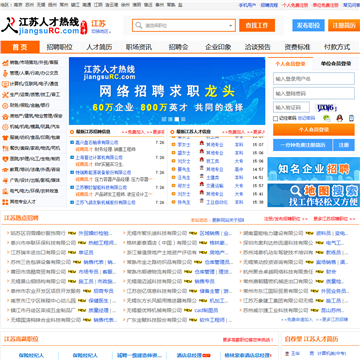This screenshot has width=360, height=360.
Task: Click the orange 注册简历 button
Action: (x=344, y=25)
